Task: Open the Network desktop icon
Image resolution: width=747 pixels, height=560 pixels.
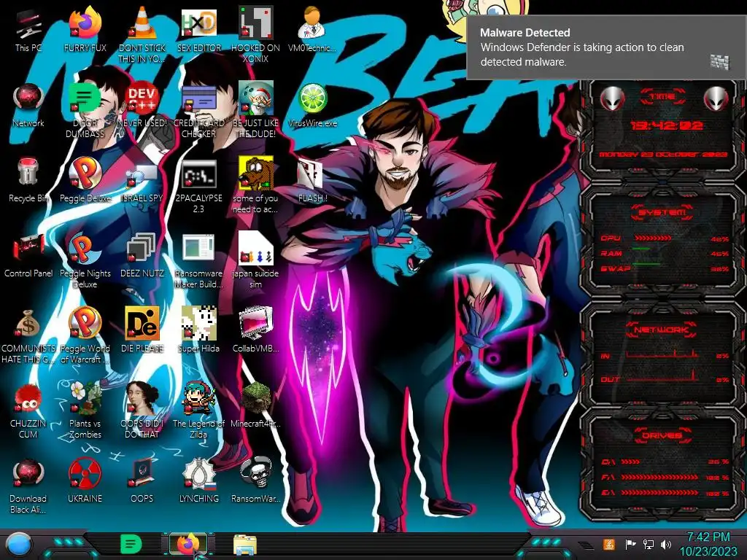Action: 28,105
